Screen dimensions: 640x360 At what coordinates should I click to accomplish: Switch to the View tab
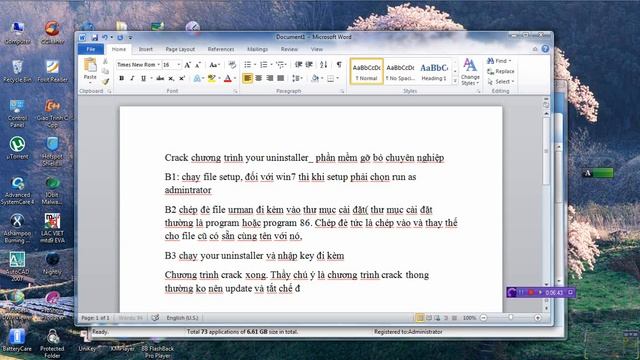(x=317, y=49)
